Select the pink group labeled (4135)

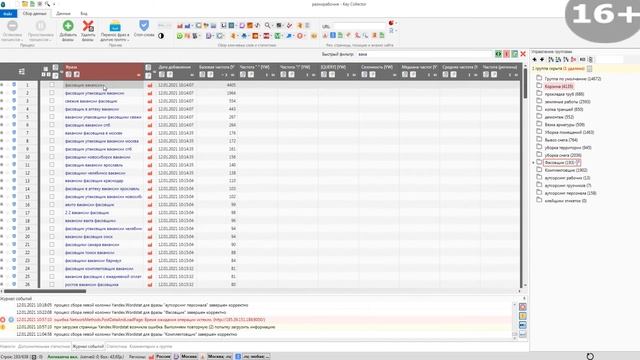(x=559, y=86)
